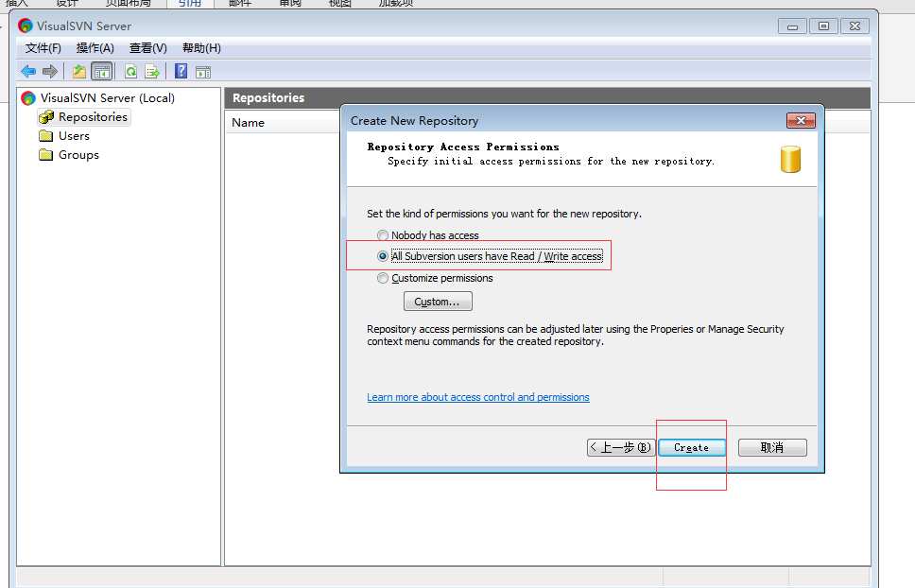Click the Repositories node's yellow icon

(x=46, y=117)
